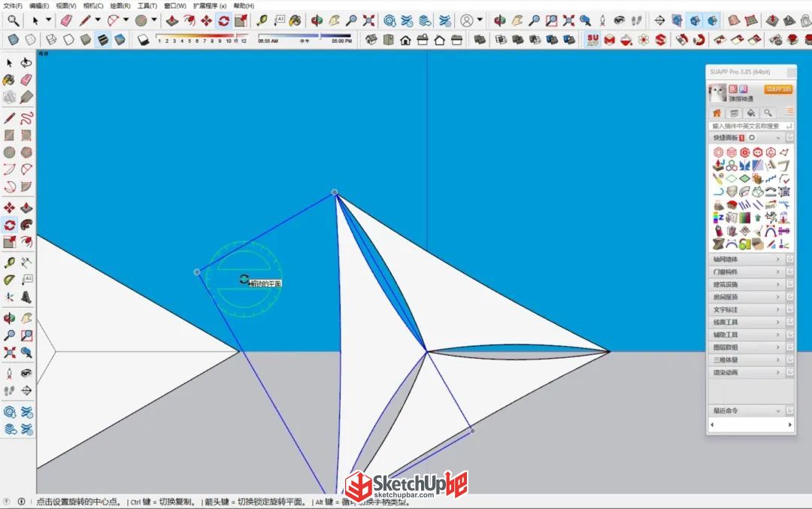Toggle back edges face style
Viewport: 812px width, 509px height.
pos(31,39)
